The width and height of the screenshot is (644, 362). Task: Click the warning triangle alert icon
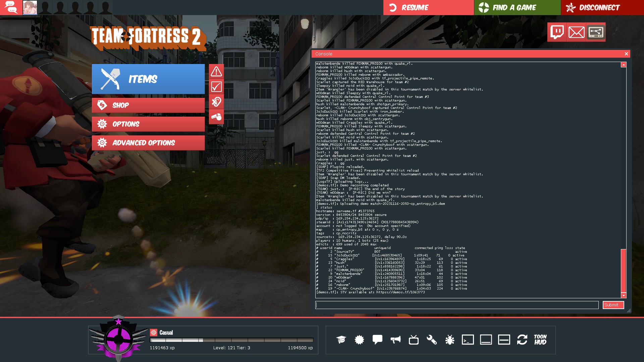coord(216,71)
